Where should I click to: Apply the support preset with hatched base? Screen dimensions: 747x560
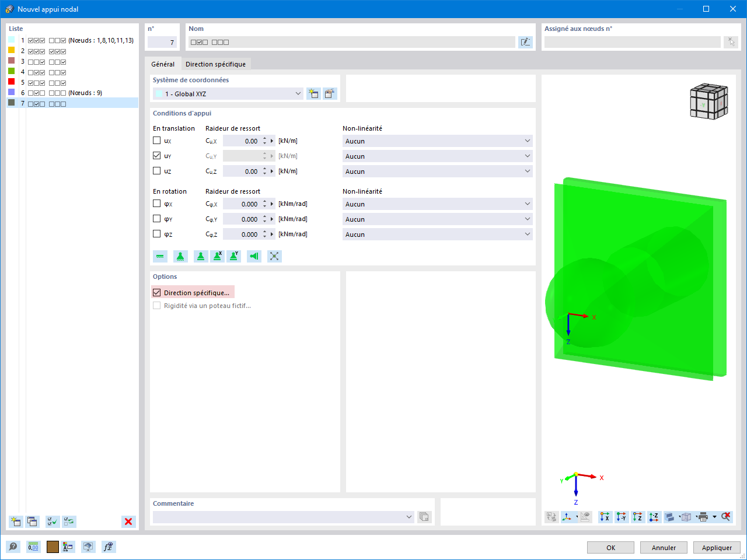coord(180,256)
